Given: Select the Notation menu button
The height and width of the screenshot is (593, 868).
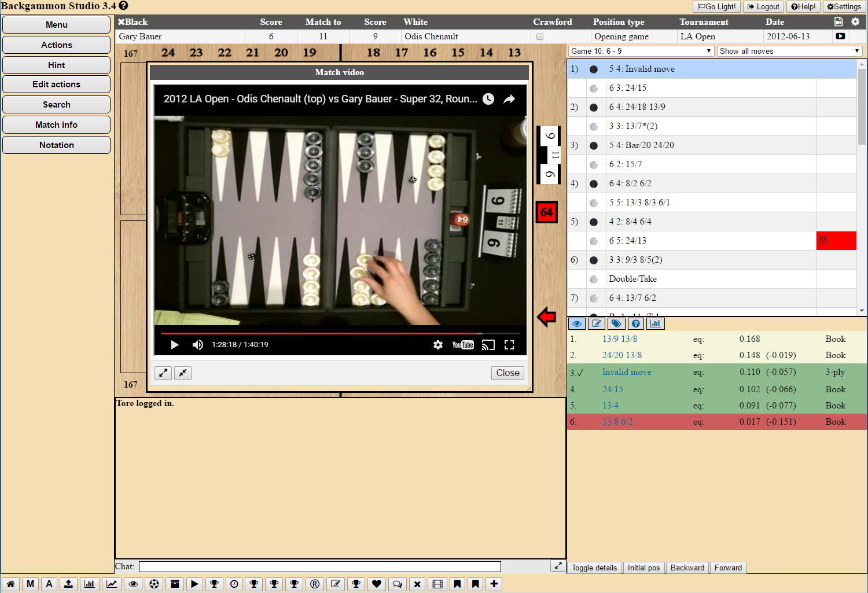Looking at the screenshot, I should pos(56,145).
